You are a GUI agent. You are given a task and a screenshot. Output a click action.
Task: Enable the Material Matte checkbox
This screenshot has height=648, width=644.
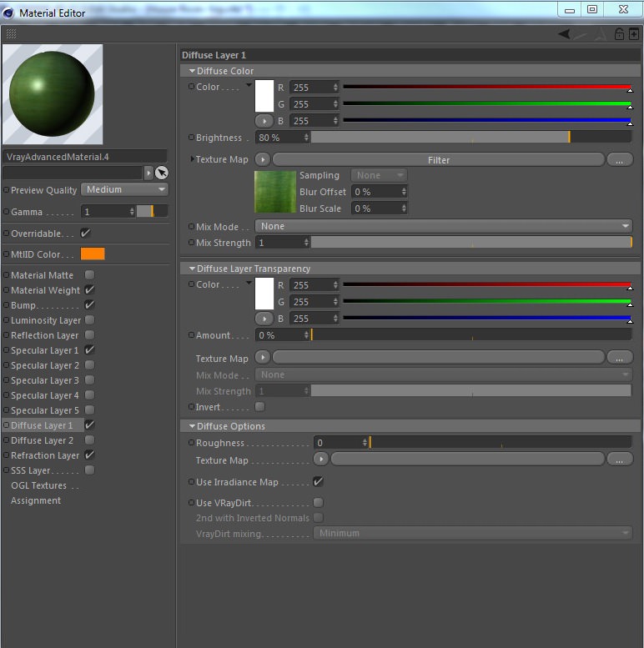pyautogui.click(x=89, y=275)
